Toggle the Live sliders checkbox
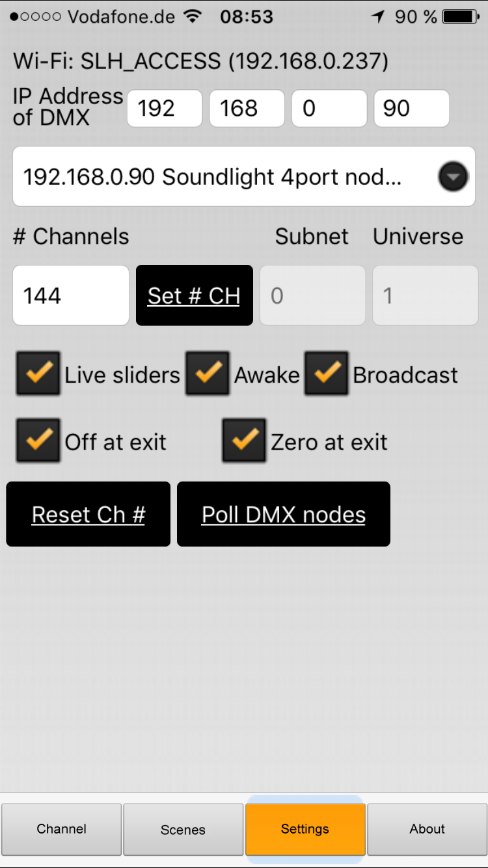Screen dimensions: 488x868 coord(38,374)
